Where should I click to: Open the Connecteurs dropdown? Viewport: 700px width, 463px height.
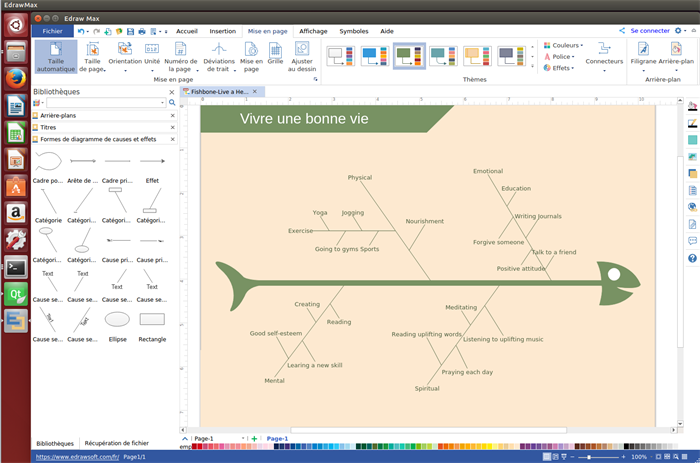click(x=603, y=56)
